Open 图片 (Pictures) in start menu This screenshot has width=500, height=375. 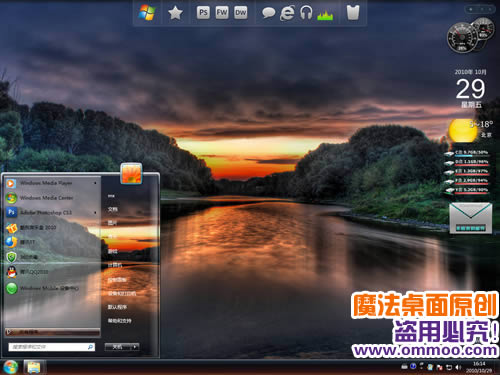pos(112,223)
